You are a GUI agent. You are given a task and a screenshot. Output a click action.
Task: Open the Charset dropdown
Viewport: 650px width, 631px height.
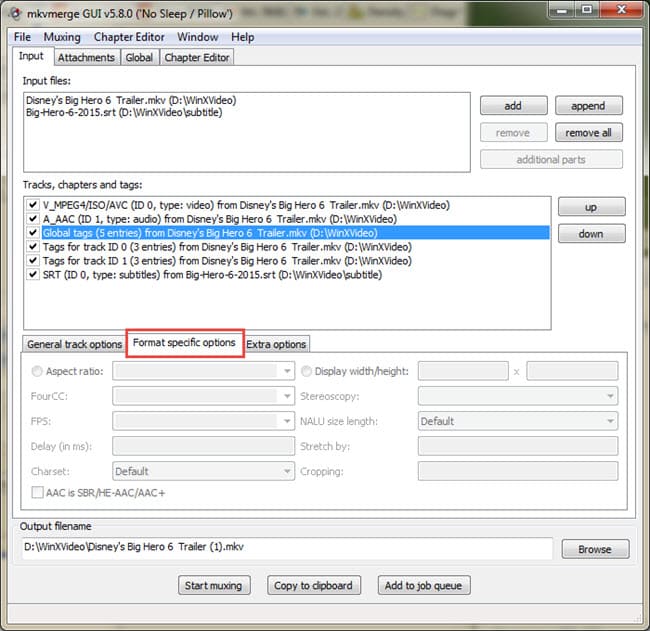click(202, 471)
